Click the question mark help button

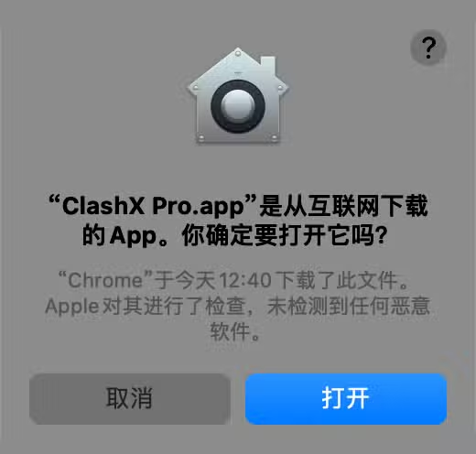[x=428, y=48]
